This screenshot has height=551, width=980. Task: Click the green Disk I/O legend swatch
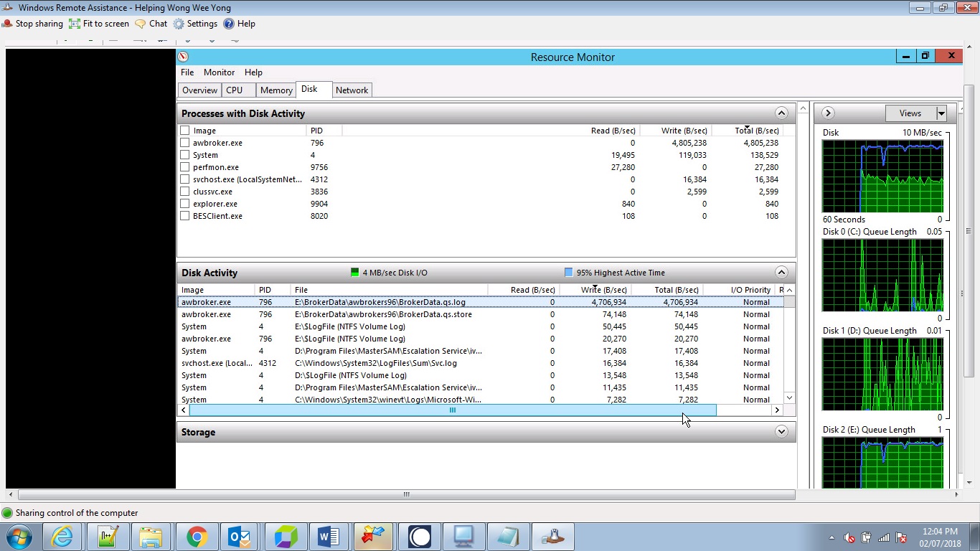coord(354,273)
